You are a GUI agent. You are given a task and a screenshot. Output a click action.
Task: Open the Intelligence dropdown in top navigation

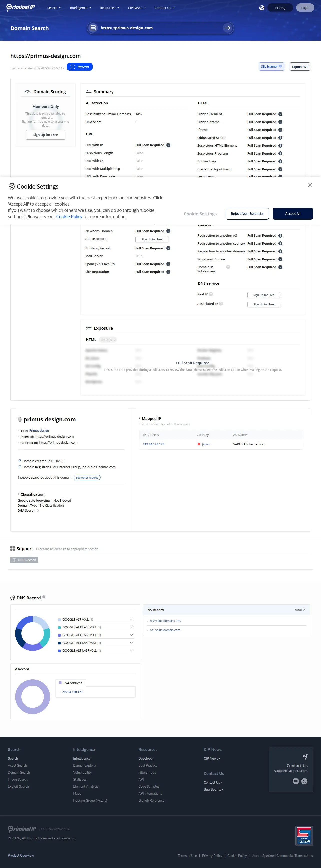point(80,8)
